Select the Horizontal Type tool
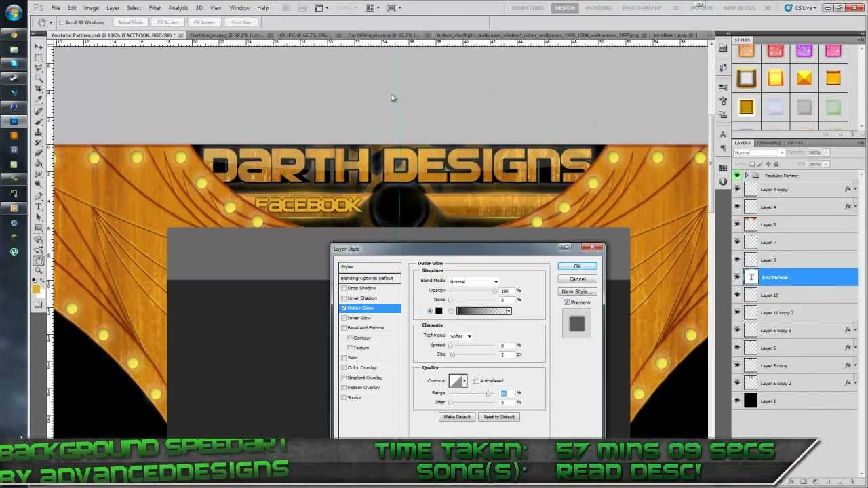This screenshot has height=488, width=868. (x=39, y=207)
